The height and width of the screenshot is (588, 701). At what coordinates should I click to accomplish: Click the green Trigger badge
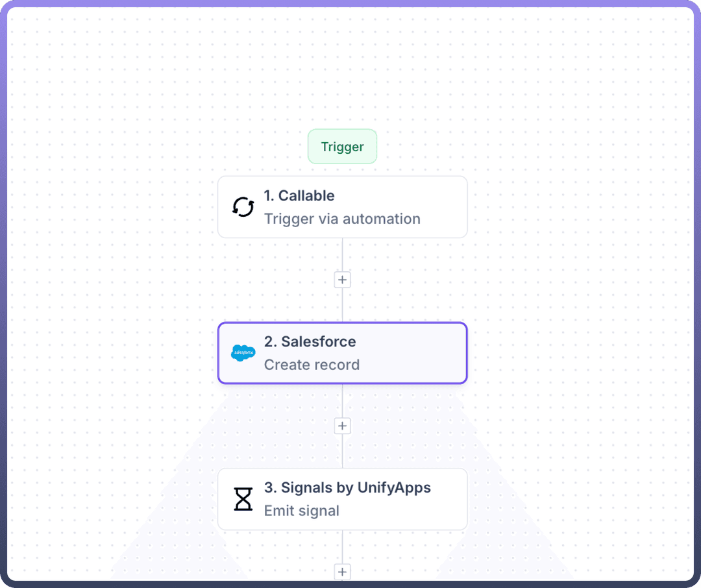click(x=342, y=147)
